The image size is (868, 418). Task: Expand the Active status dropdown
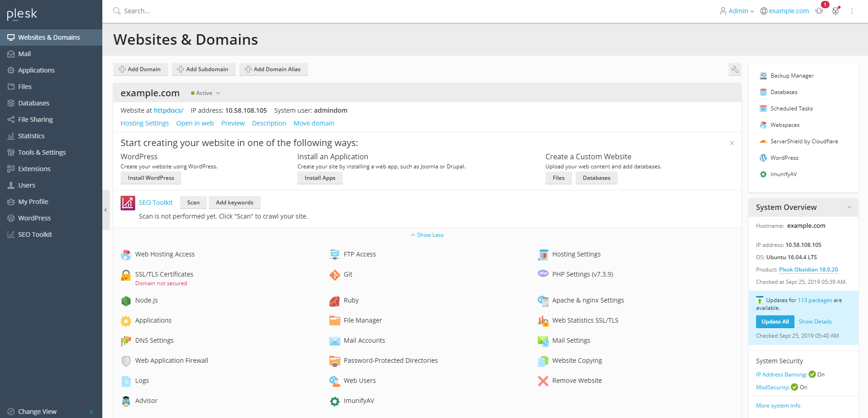206,93
